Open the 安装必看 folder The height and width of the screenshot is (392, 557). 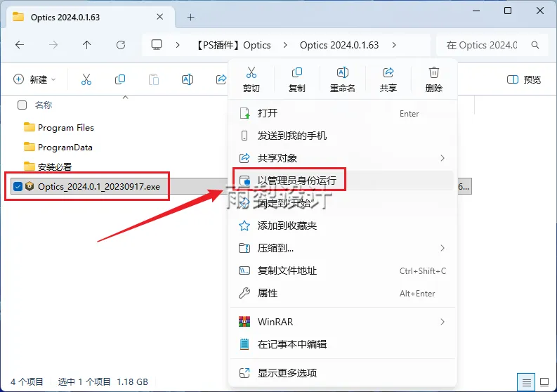click(x=48, y=166)
